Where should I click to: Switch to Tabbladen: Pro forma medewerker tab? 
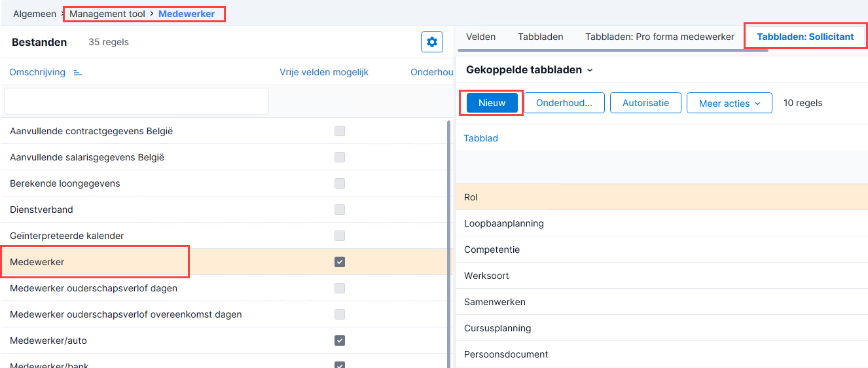point(660,37)
